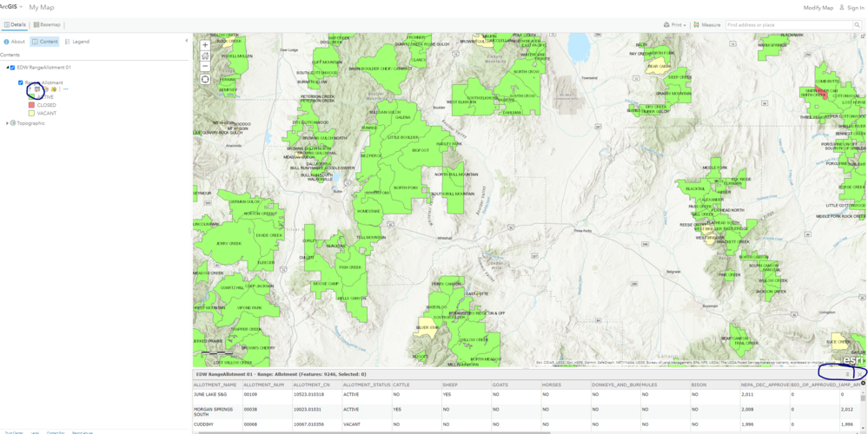Switch to the Details tab
This screenshot has width=868, height=434.
15,25
